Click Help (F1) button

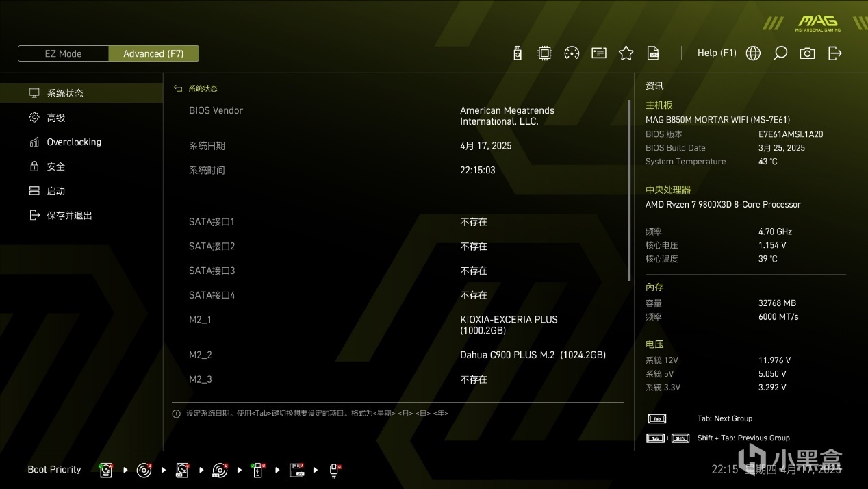coord(717,53)
